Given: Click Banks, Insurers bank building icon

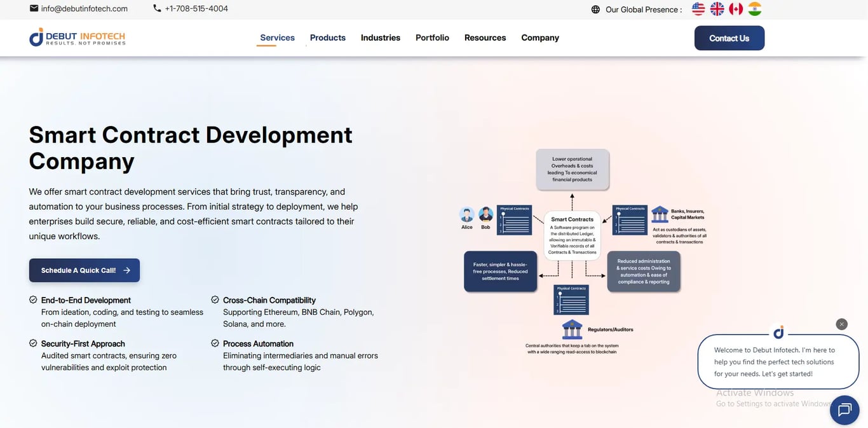Looking at the screenshot, I should pyautogui.click(x=660, y=214).
